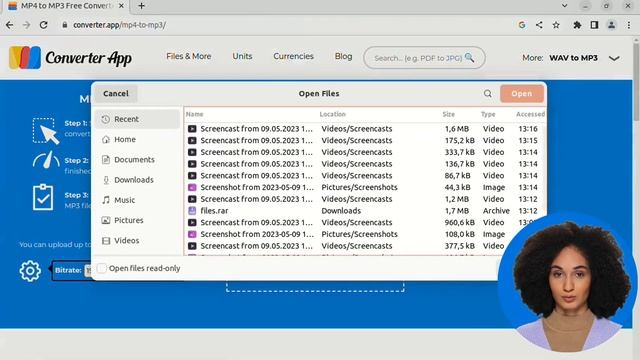This screenshot has width=640, height=360.
Task: Select Music in file dialog sidebar
Action: [x=137, y=200]
